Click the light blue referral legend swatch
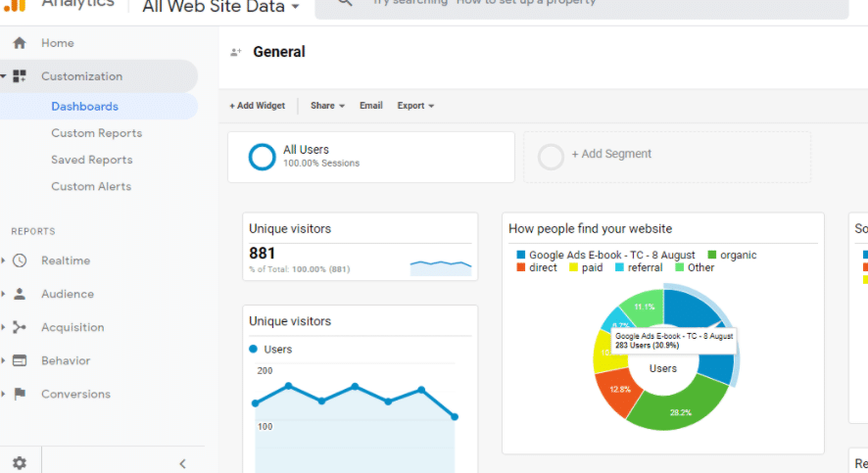868x473 pixels. (x=619, y=267)
